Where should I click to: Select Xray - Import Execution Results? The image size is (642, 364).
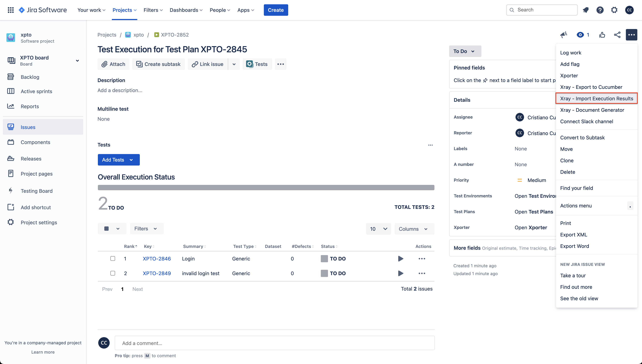pyautogui.click(x=596, y=99)
